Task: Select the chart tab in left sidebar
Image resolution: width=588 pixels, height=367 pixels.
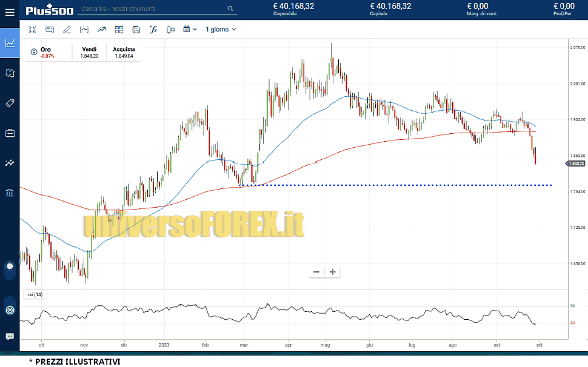Action: [10, 43]
